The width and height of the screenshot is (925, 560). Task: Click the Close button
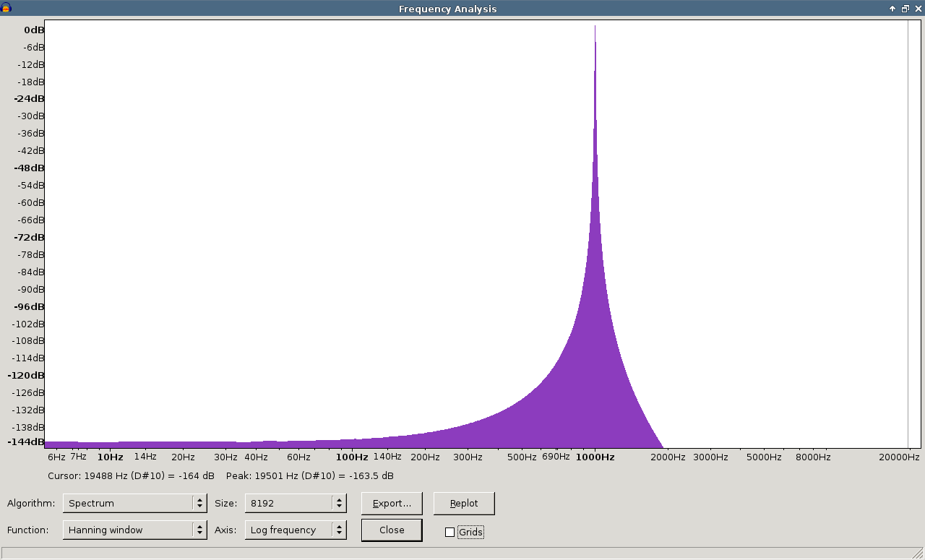point(392,530)
